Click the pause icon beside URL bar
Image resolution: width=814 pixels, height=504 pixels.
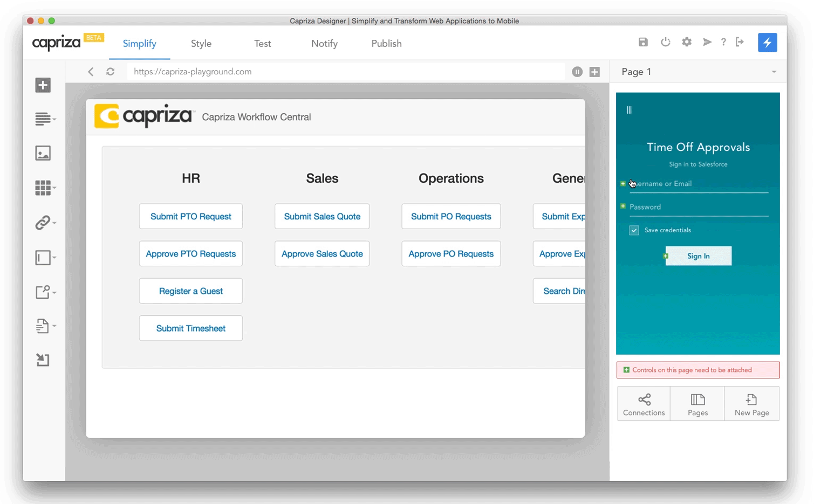click(x=577, y=72)
